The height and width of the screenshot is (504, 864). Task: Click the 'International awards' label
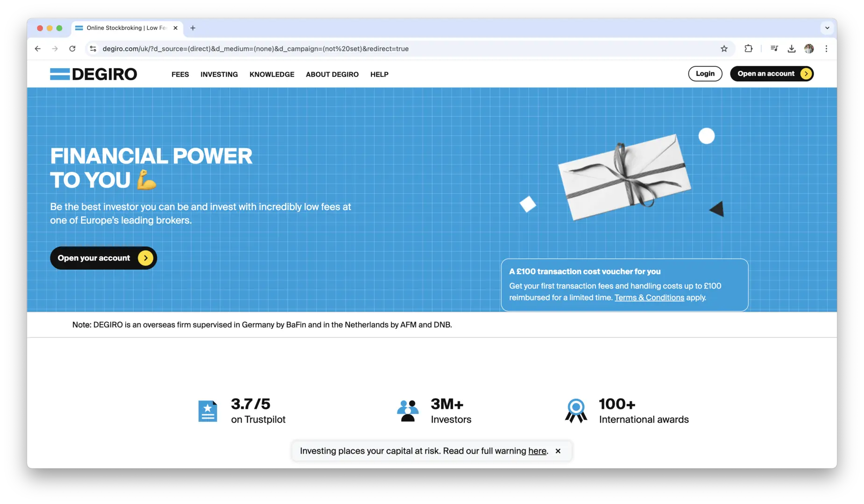[x=644, y=420]
